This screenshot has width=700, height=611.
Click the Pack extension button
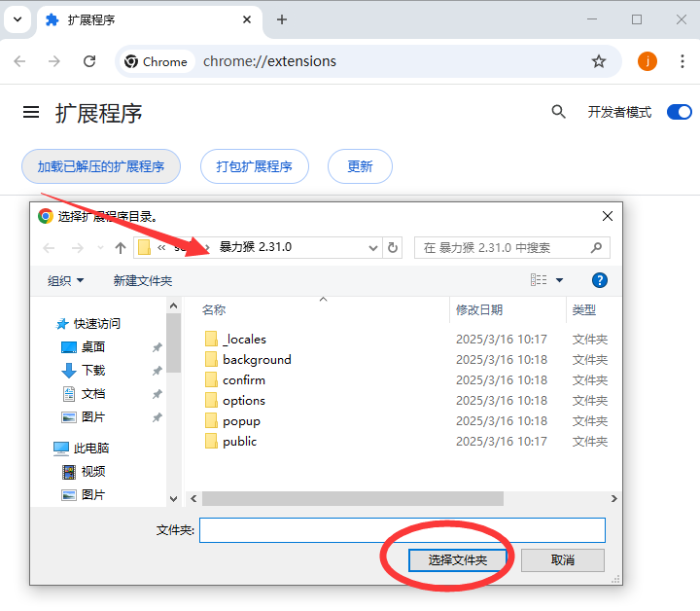point(255,166)
